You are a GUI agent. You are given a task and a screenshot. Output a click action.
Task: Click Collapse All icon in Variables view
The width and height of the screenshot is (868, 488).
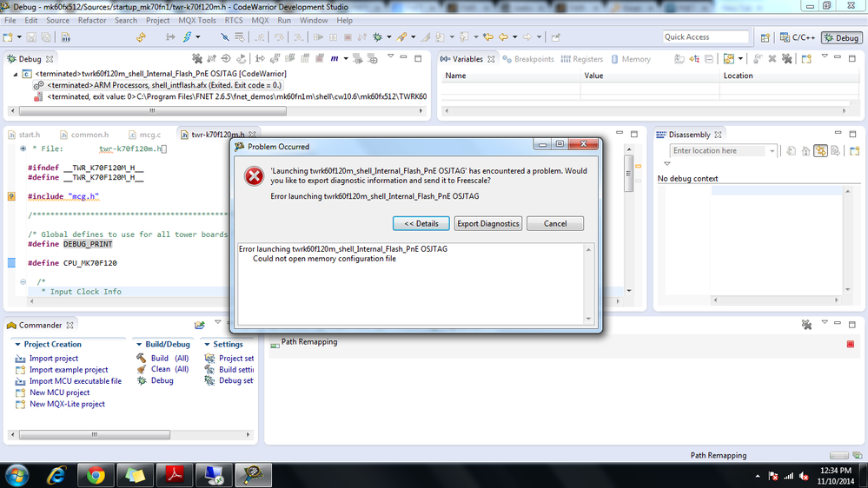pos(709,59)
